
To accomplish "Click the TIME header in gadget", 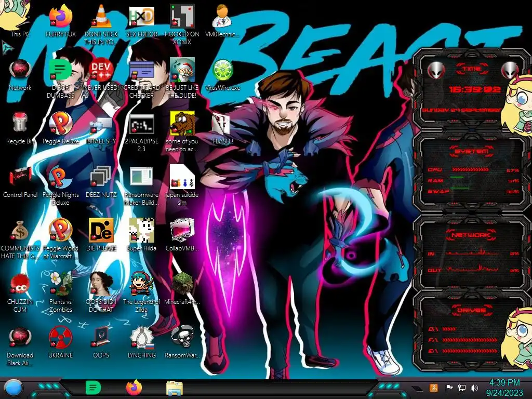I will point(472,69).
